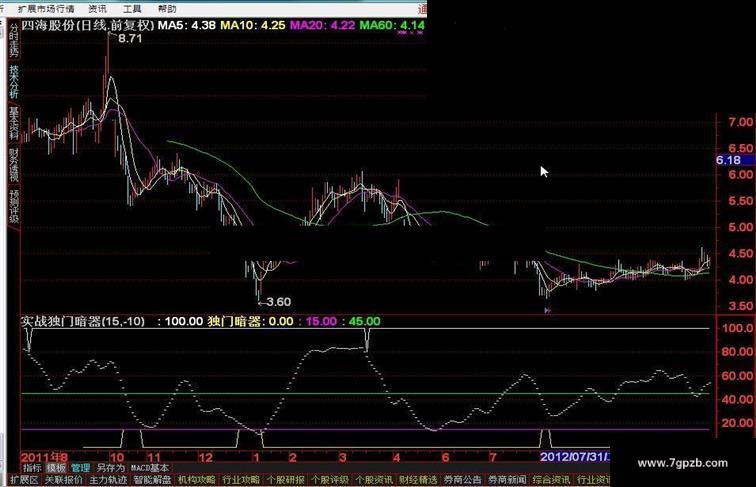The image size is (756, 487).
Task: Click the 实战独门暗器(15,-10) indicator title
Action: pyautogui.click(x=83, y=321)
